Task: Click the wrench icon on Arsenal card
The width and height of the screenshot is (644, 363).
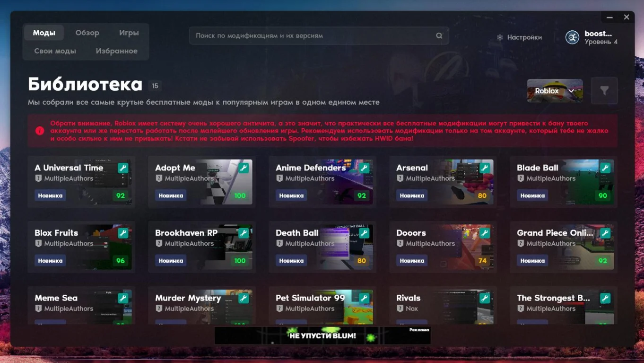Action: (485, 168)
